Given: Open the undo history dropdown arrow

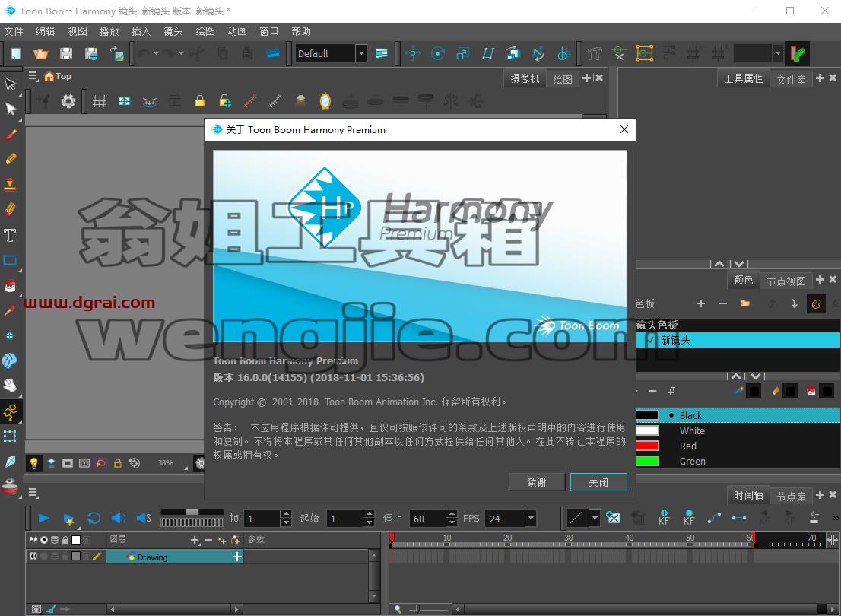Looking at the screenshot, I should tap(156, 53).
